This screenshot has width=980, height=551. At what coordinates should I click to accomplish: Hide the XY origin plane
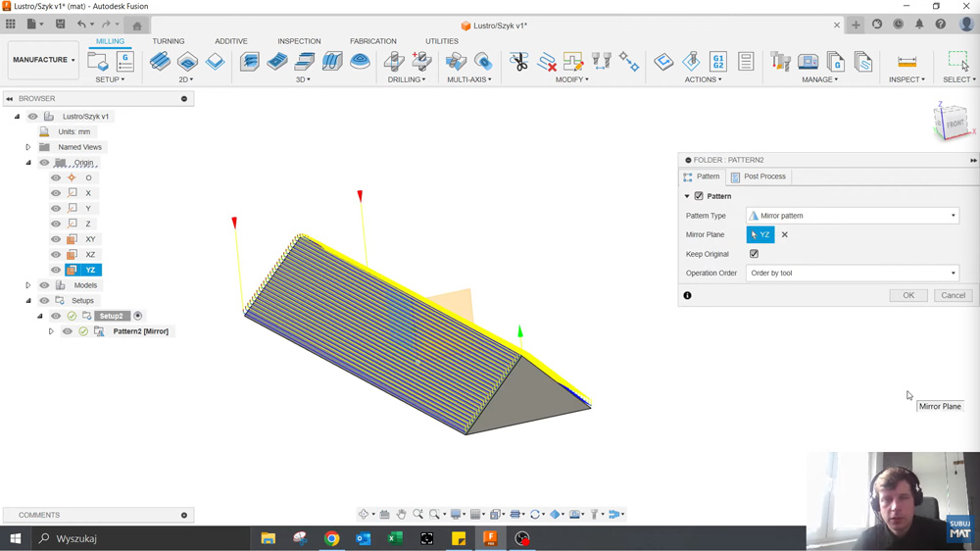click(56, 239)
